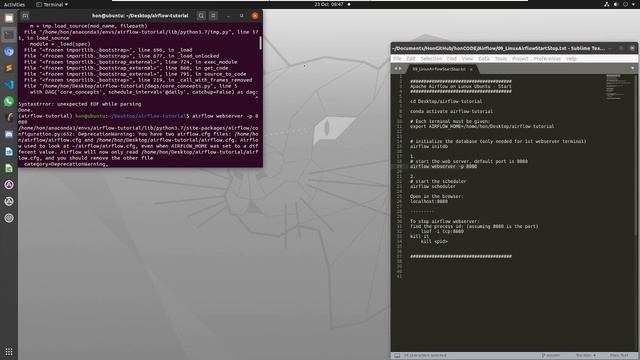Launch Chromium browser from the dock
The height and width of the screenshot is (360, 640).
click(x=9, y=51)
